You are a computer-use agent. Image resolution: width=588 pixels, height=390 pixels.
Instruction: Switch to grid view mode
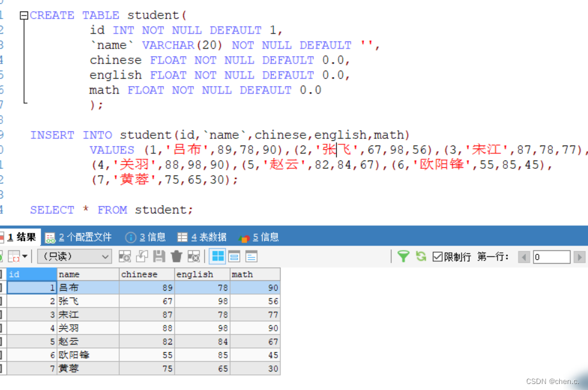point(218,256)
